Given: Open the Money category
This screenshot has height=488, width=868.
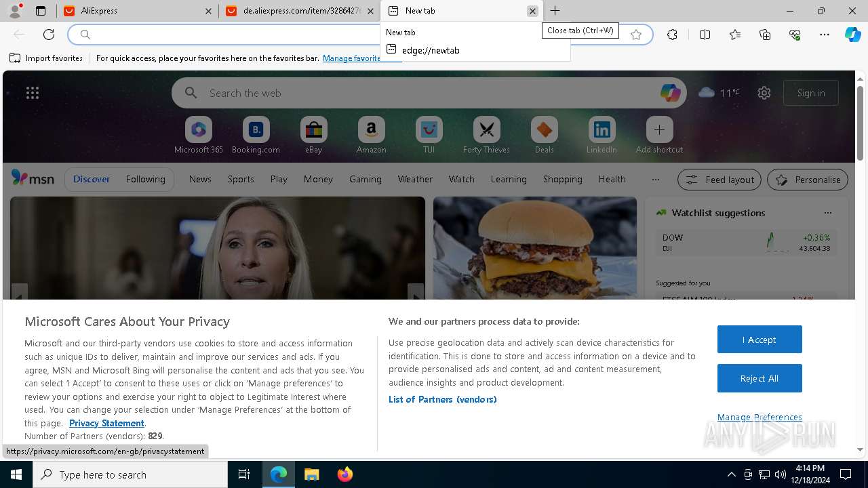Looking at the screenshot, I should tap(318, 179).
